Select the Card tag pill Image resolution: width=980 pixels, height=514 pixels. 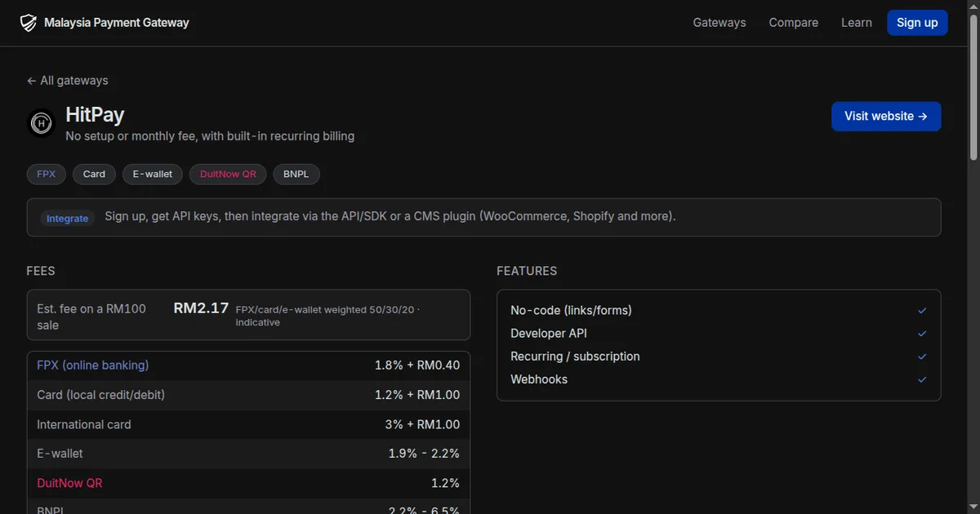(94, 174)
